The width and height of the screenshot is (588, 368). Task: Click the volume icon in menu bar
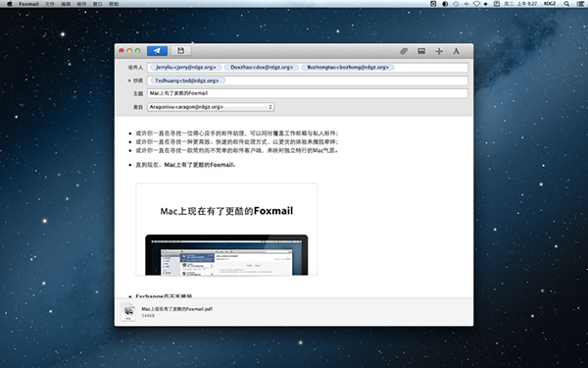[x=486, y=4]
